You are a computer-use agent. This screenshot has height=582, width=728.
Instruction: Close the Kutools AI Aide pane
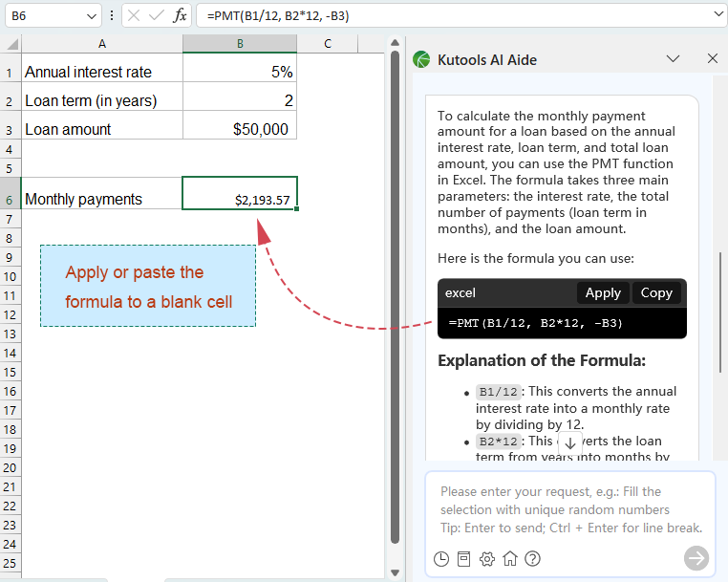coord(712,58)
